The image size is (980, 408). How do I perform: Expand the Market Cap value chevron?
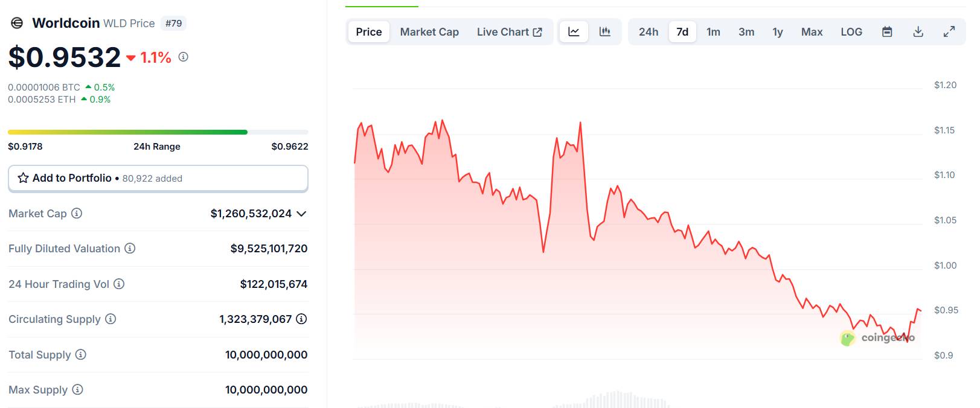click(302, 214)
